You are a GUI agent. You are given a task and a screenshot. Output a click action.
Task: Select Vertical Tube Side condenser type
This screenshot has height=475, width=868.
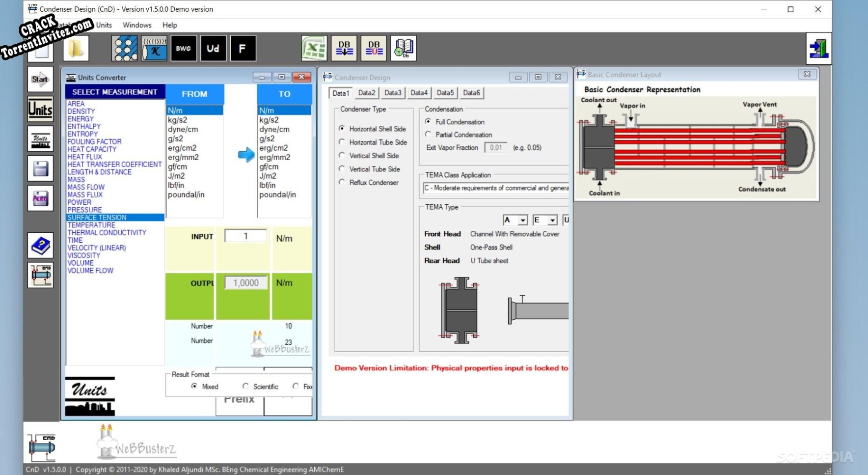pyautogui.click(x=342, y=168)
